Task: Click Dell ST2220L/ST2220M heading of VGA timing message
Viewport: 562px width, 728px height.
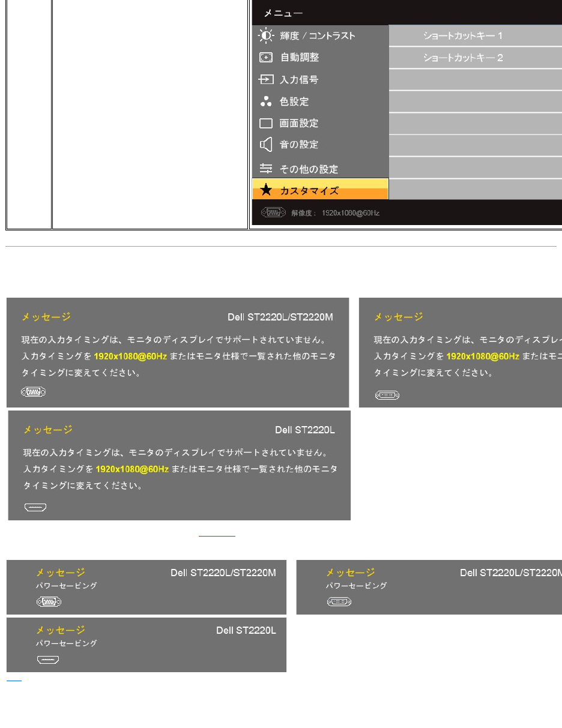Action: click(281, 317)
